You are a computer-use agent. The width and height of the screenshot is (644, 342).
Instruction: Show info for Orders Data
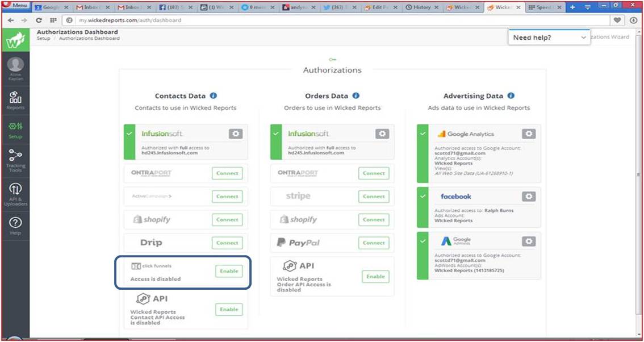coord(356,96)
